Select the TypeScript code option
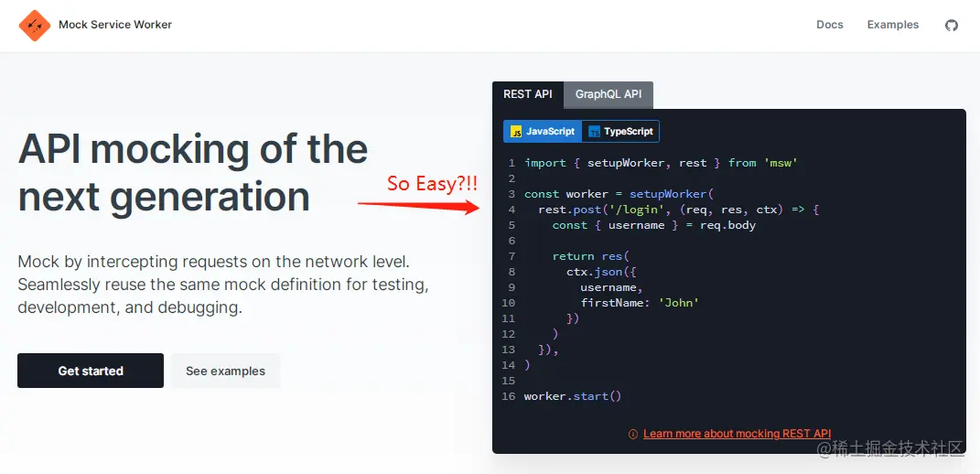Image resolution: width=980 pixels, height=474 pixels. click(620, 132)
